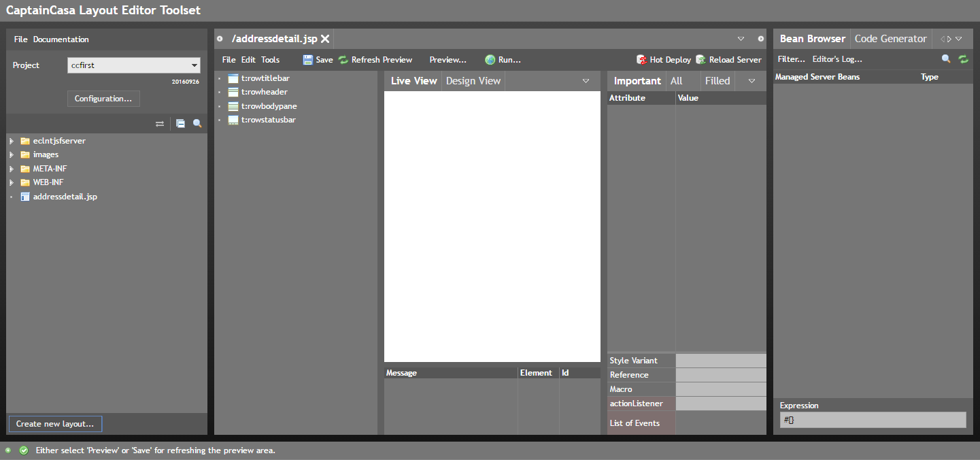Switch to the Design View tab
This screenshot has width=980, height=460.
(x=473, y=81)
